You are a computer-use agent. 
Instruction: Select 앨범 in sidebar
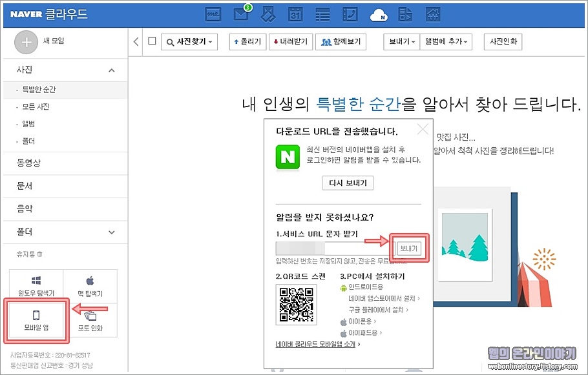tap(28, 124)
